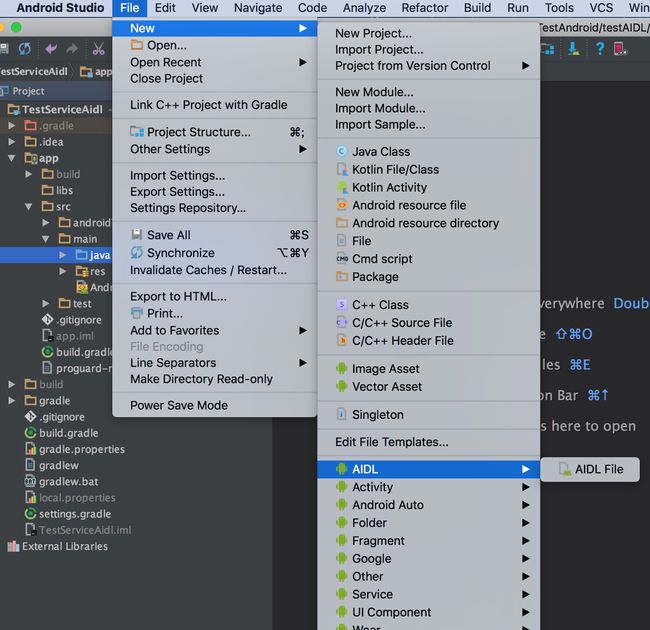Collapse the app module arrow
The width and height of the screenshot is (650, 630).
tap(12, 158)
